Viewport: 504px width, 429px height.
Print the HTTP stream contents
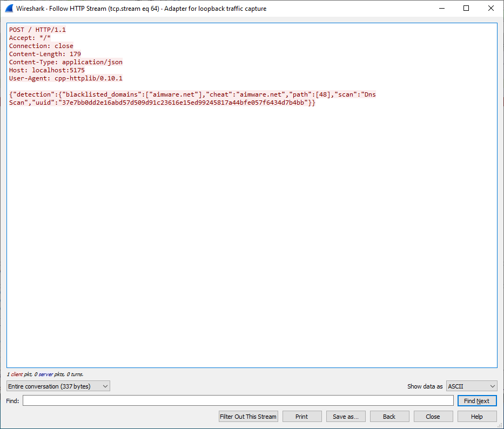(302, 417)
